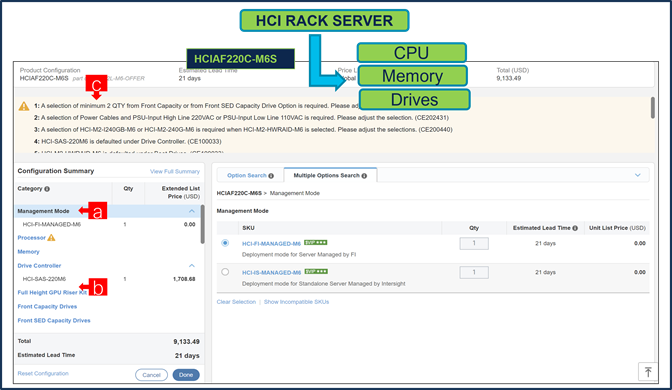Open the Drive Controller category link
This screenshot has width=672, height=390.
tap(39, 266)
